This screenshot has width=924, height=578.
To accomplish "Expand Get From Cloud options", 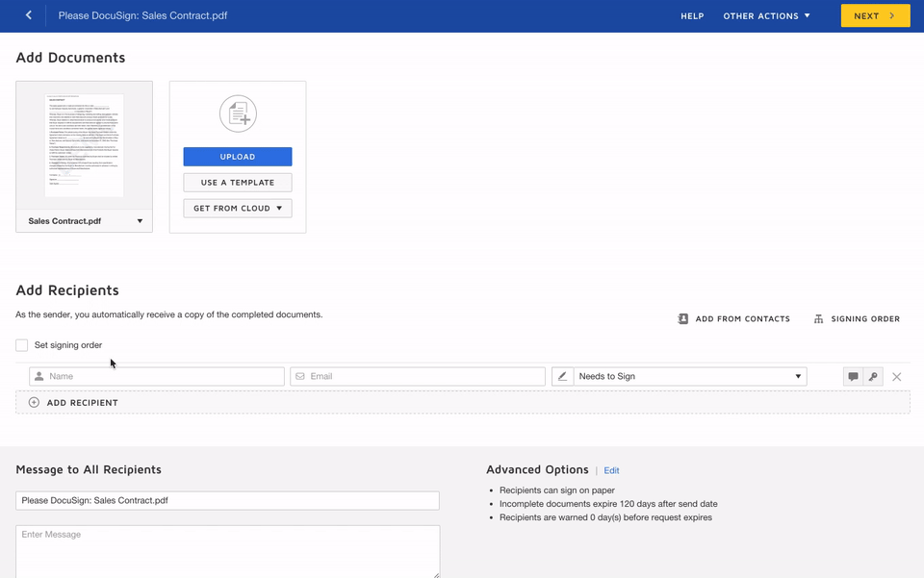I will (x=238, y=208).
